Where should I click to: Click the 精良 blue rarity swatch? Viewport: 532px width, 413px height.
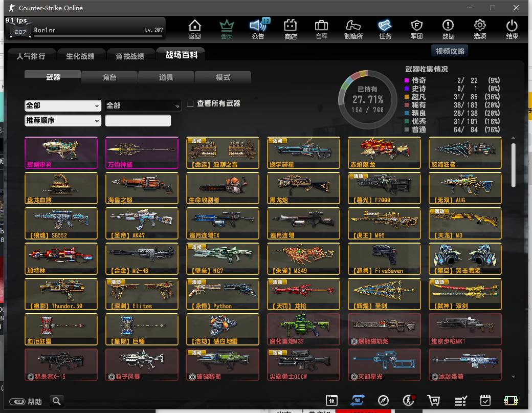tap(407, 113)
